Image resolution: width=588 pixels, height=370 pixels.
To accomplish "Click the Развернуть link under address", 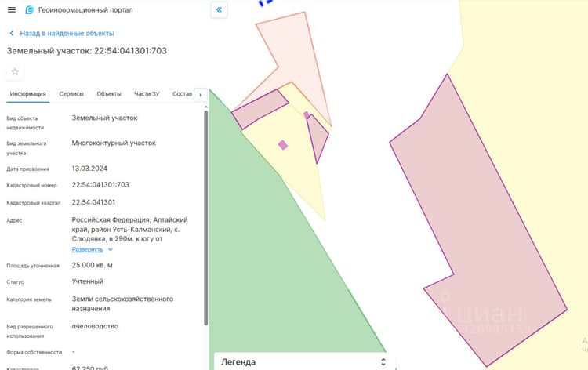I will click(87, 249).
